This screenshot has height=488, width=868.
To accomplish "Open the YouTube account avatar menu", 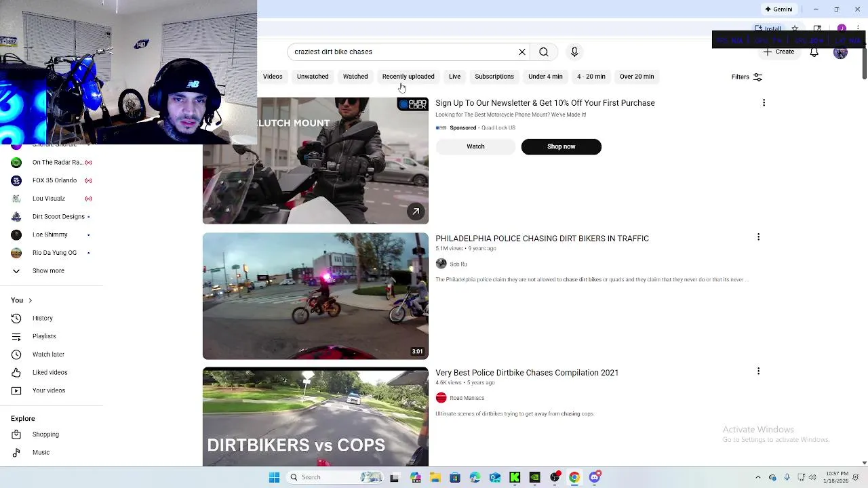I will (x=840, y=52).
